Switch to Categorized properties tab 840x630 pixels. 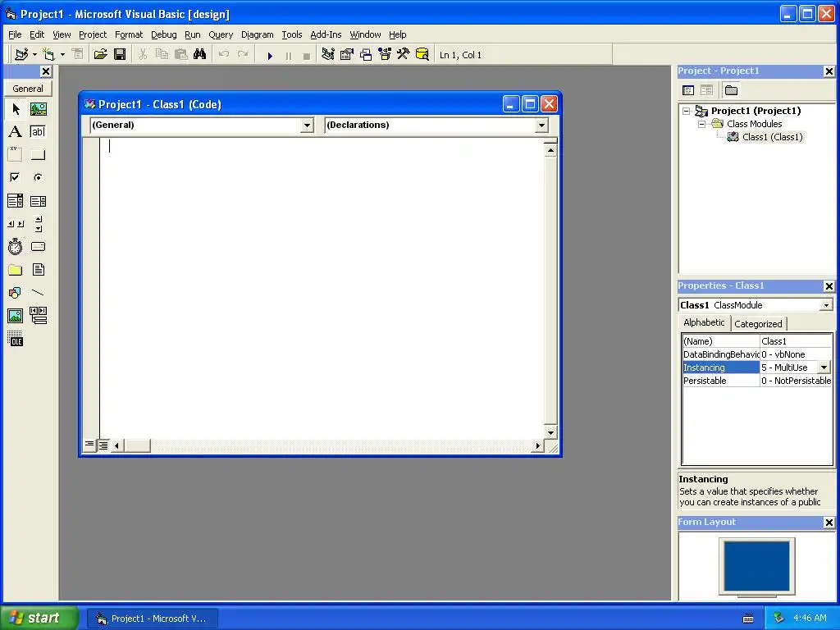pos(758,324)
